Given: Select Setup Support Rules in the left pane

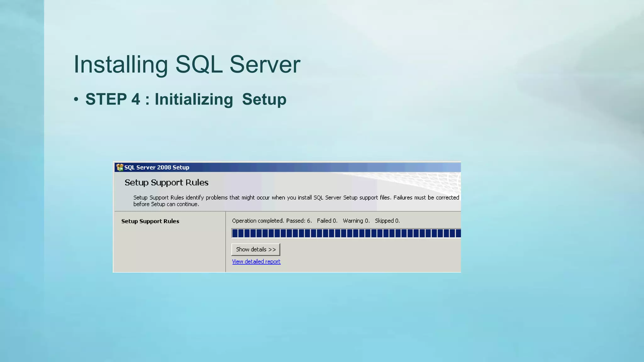Looking at the screenshot, I should click(x=150, y=221).
